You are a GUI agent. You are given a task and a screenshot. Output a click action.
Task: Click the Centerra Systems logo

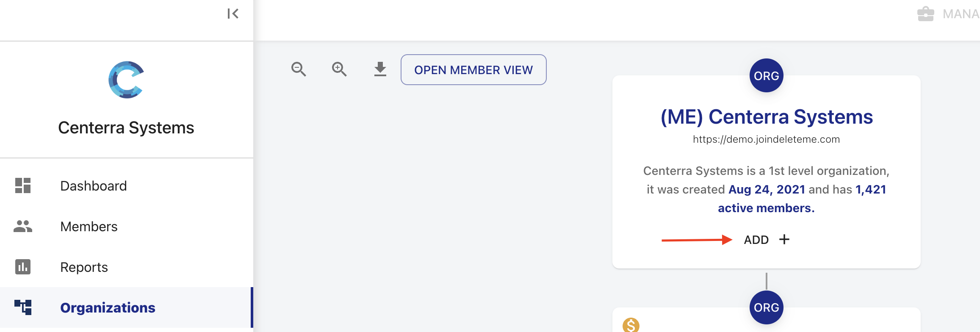[x=126, y=80]
